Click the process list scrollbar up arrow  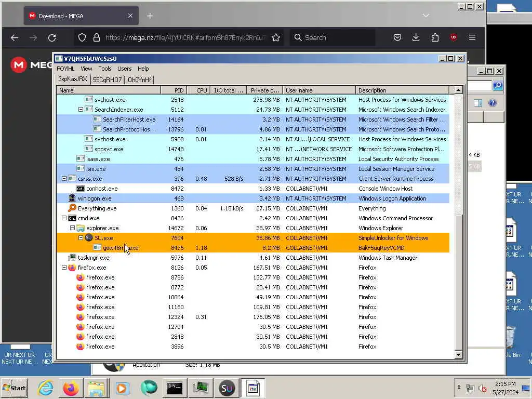458,90
